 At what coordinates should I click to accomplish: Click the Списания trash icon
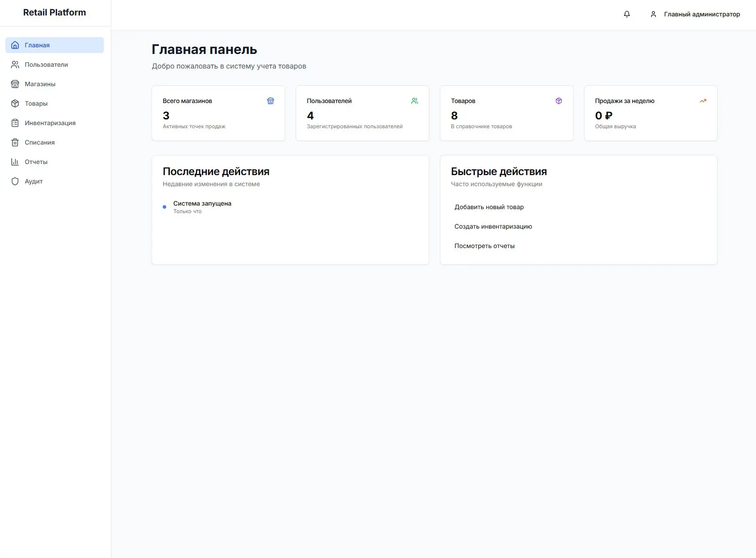point(15,142)
